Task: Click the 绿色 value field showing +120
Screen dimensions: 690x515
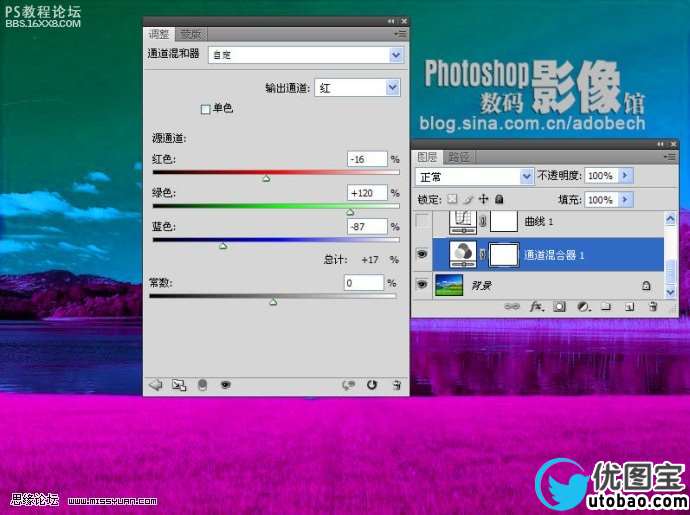Action: [367, 193]
